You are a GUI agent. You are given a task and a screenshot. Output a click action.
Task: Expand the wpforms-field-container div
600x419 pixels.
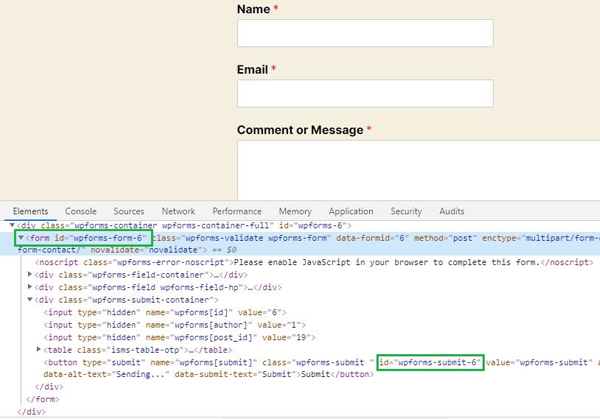pos(30,274)
